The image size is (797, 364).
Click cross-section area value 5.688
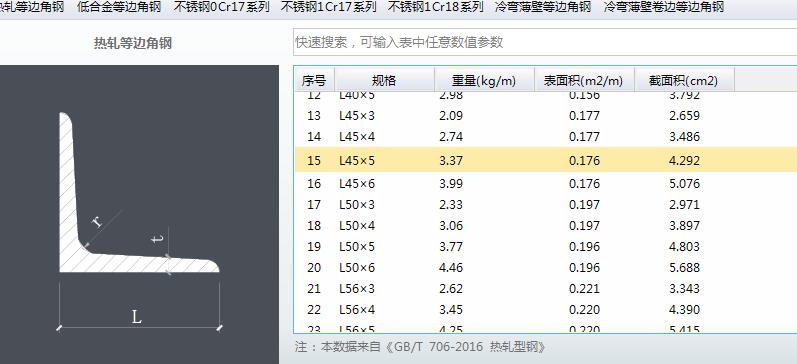[685, 268]
